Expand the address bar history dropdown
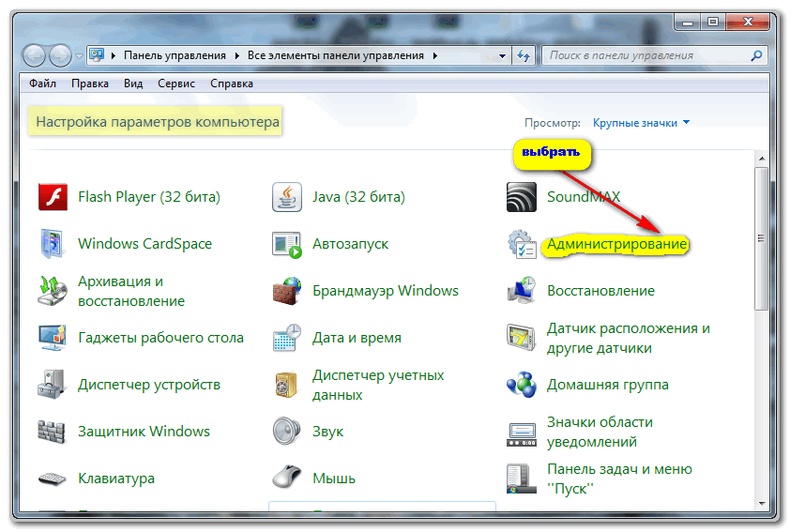 coord(502,56)
